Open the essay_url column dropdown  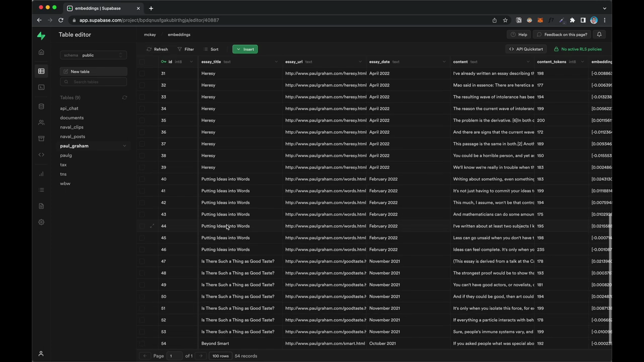click(x=360, y=62)
